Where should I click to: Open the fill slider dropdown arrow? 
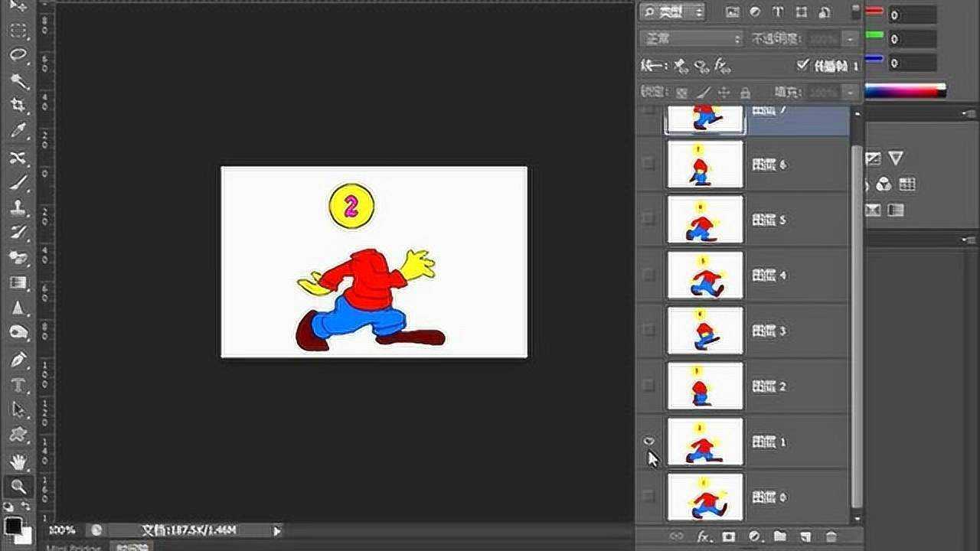pyautogui.click(x=850, y=93)
